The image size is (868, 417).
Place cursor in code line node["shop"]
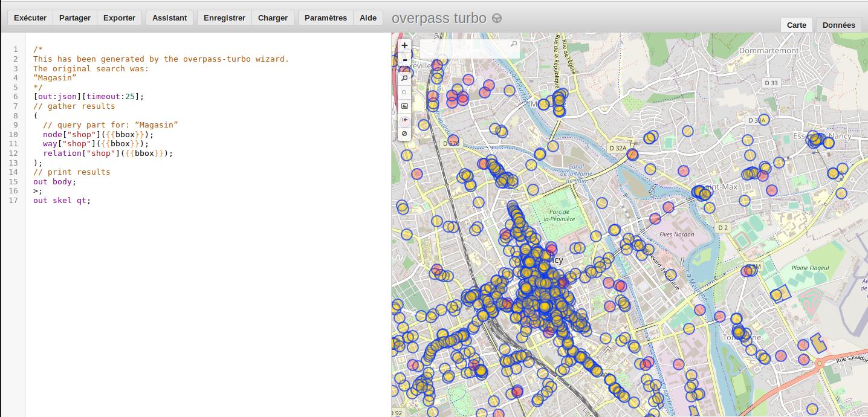click(x=99, y=134)
